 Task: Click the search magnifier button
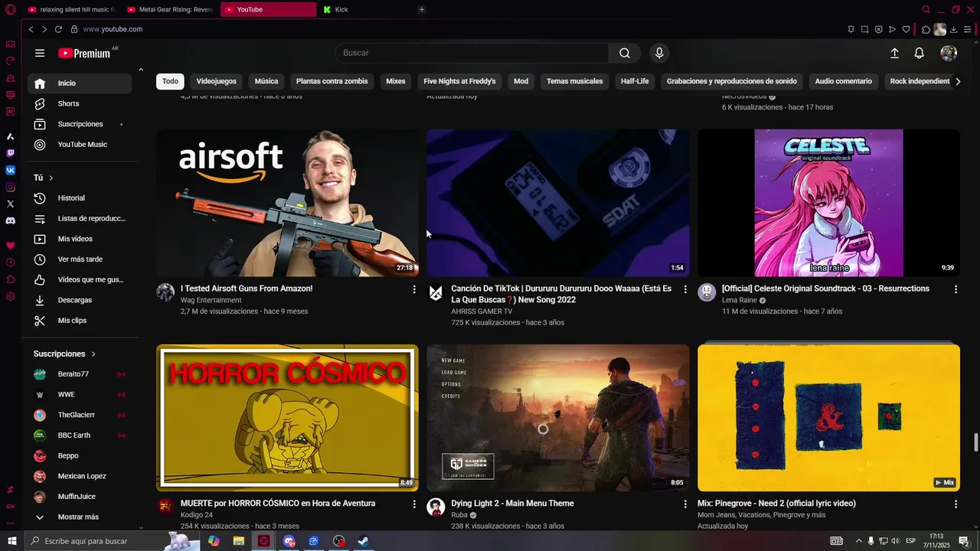(625, 53)
